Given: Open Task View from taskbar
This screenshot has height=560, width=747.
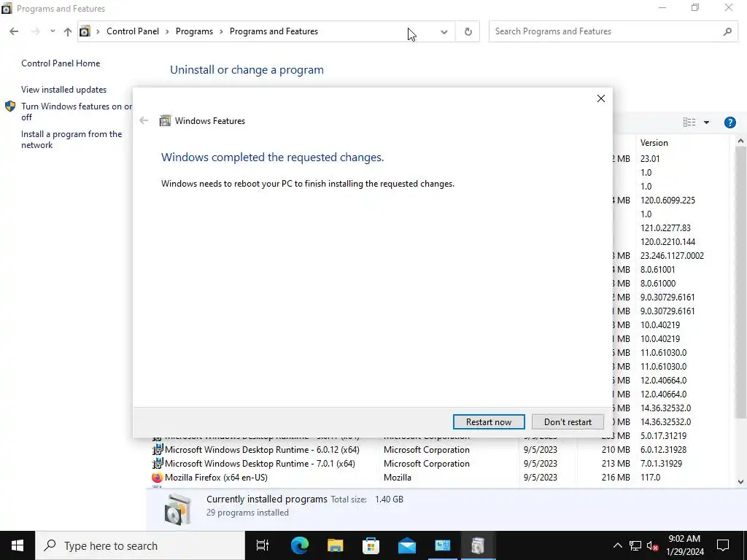Looking at the screenshot, I should pos(263,545).
